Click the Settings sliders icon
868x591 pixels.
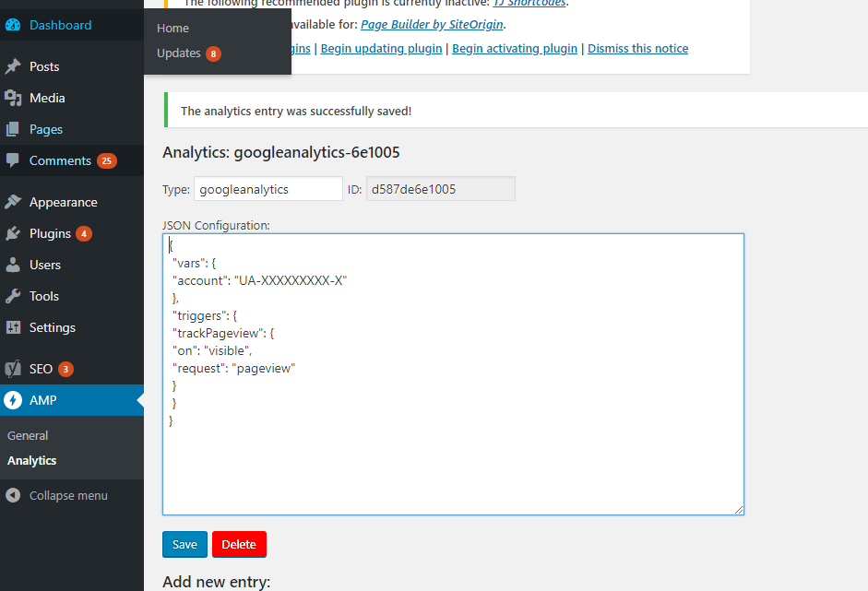pyautogui.click(x=13, y=327)
